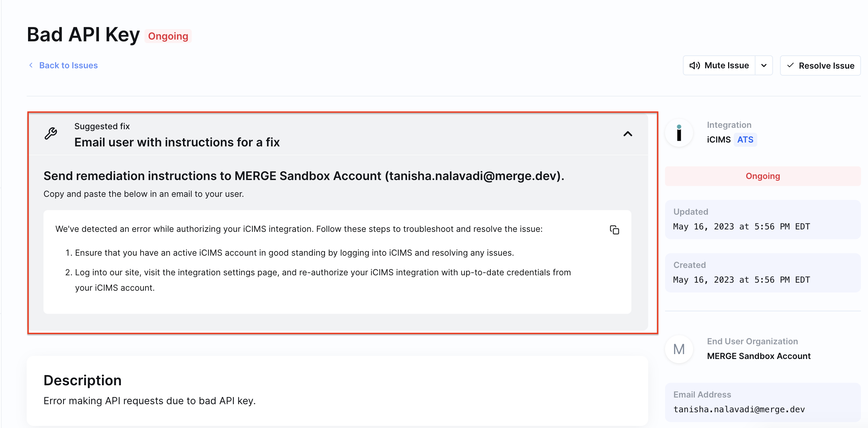
Task: Click the Updated timestamp card
Action: (x=762, y=220)
